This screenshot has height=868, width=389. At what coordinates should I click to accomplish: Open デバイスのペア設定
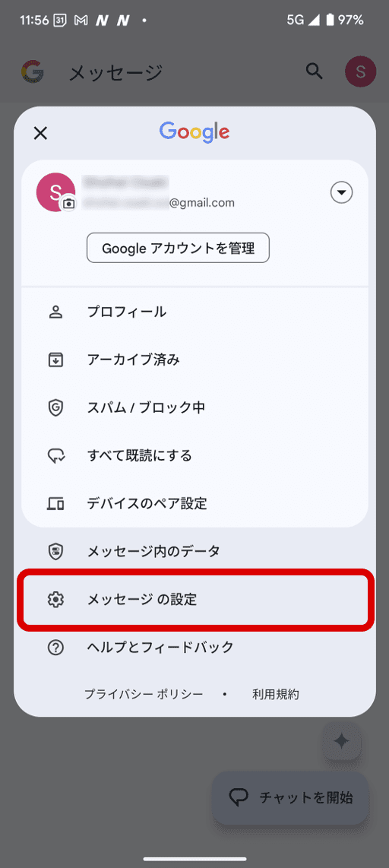point(194,504)
